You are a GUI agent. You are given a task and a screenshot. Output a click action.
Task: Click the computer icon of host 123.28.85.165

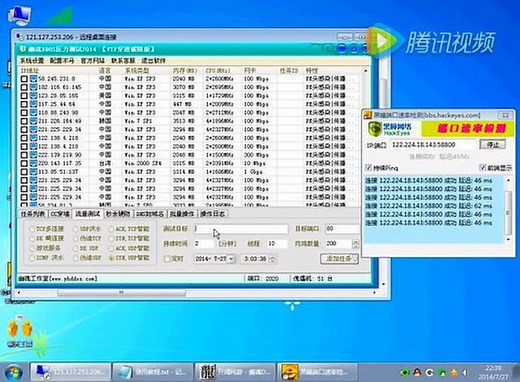tap(33, 96)
